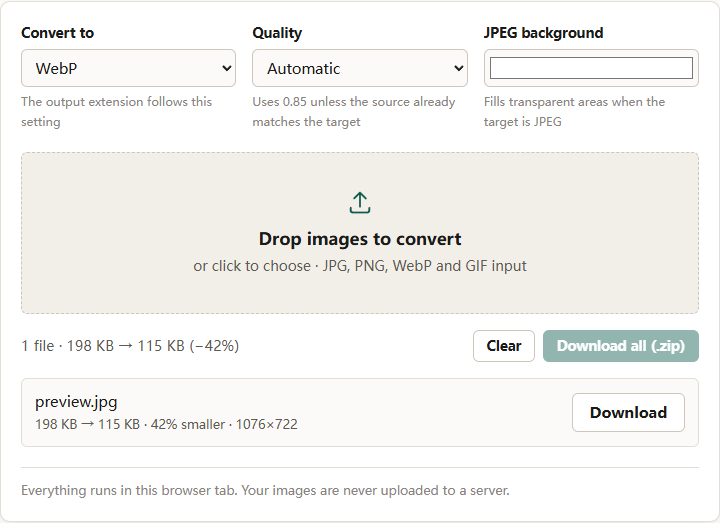Click the '1 file · 198 KB → 115 KB' summary
This screenshot has width=720, height=523.
(130, 346)
